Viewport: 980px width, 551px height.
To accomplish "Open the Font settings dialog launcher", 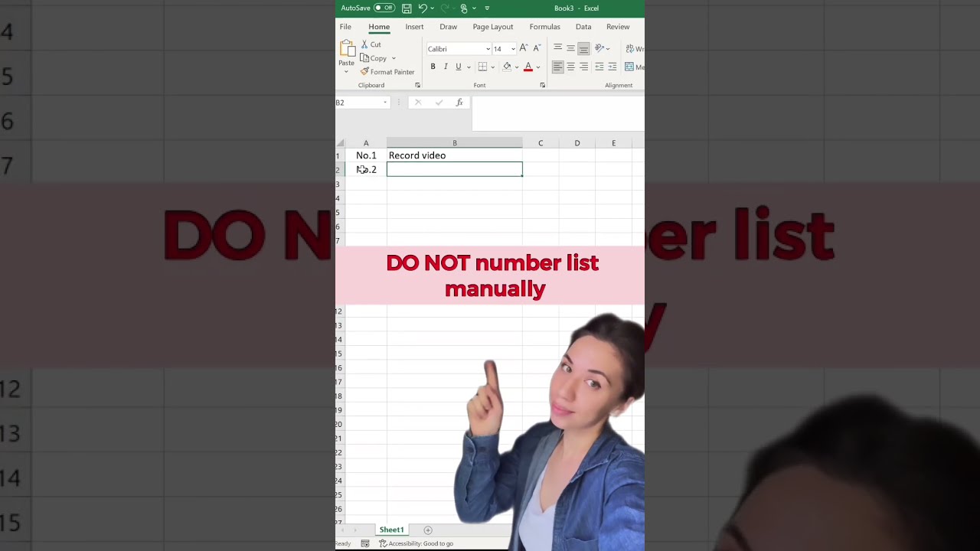I will pyautogui.click(x=543, y=85).
